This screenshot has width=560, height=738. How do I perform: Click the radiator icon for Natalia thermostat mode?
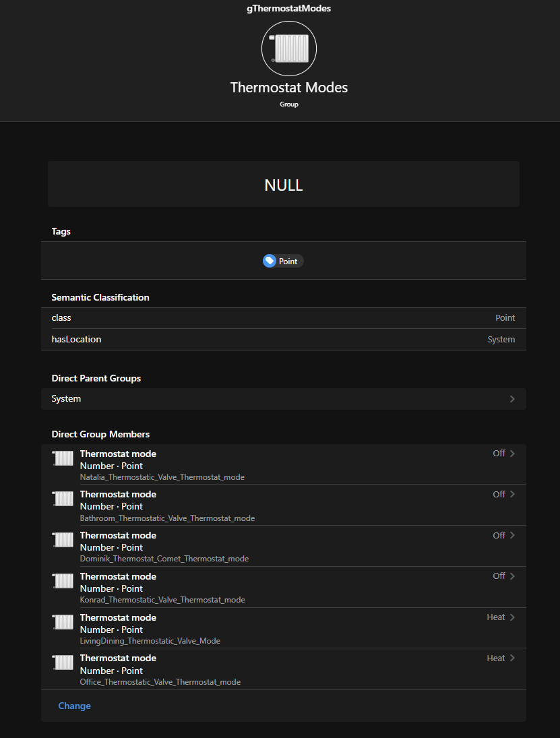coord(63,458)
